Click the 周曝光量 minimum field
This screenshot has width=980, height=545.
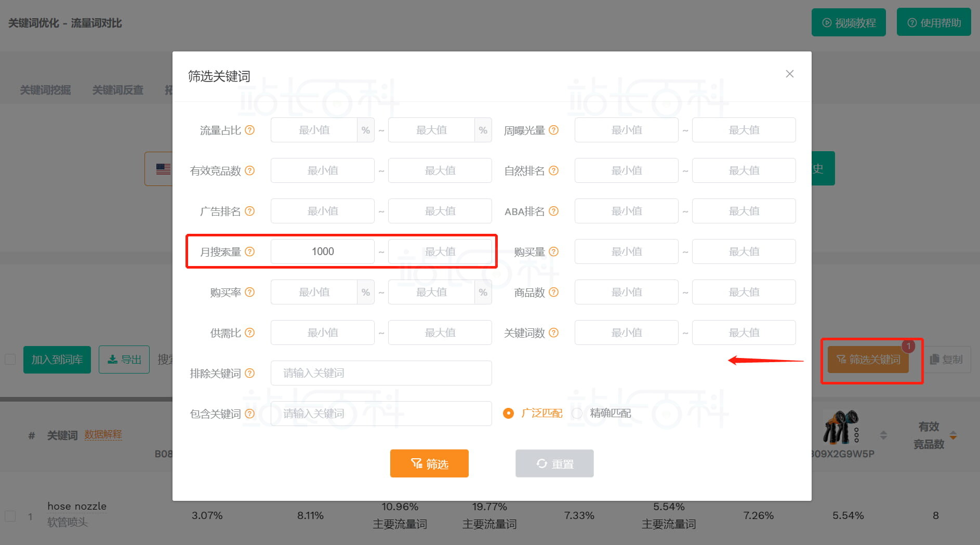pos(627,130)
